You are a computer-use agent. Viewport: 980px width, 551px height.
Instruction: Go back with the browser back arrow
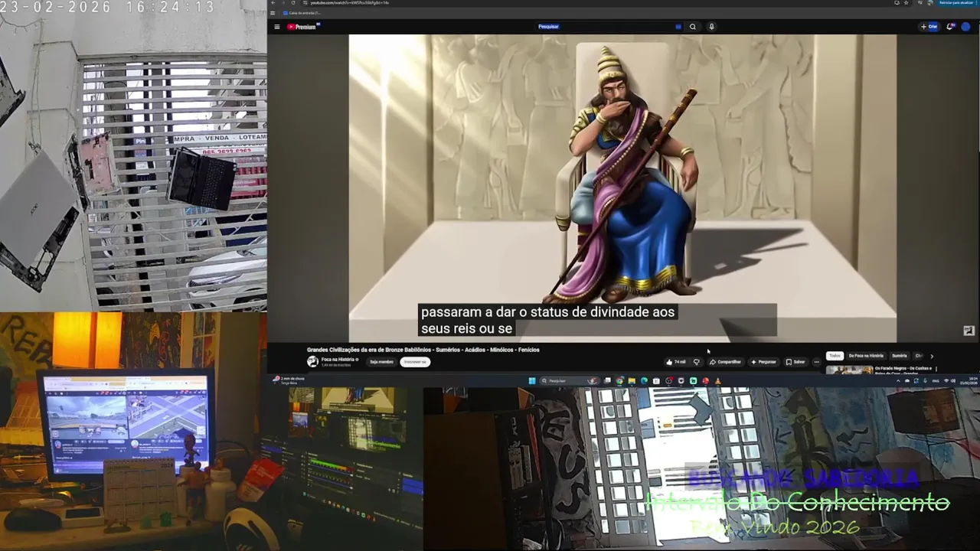click(273, 3)
